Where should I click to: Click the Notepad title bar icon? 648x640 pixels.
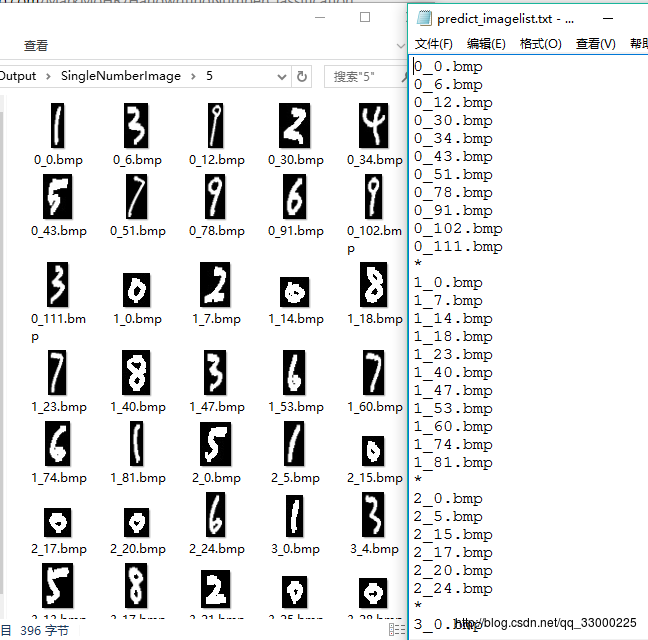[x=424, y=19]
